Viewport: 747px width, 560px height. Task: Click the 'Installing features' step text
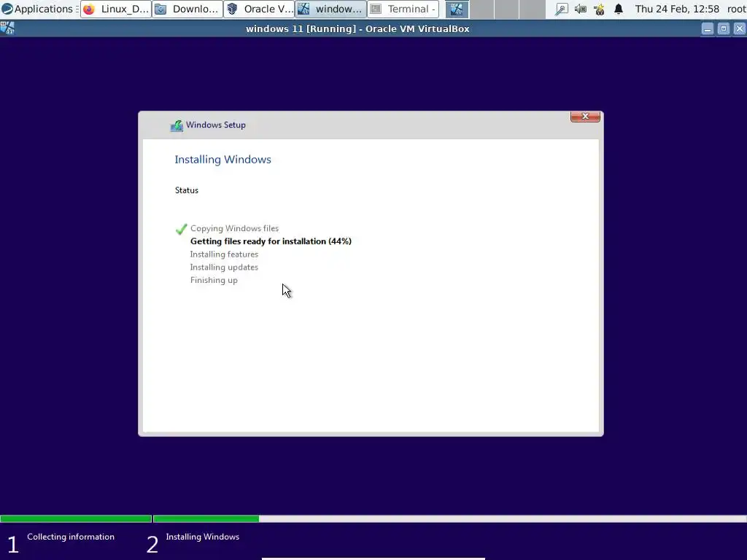(x=224, y=254)
